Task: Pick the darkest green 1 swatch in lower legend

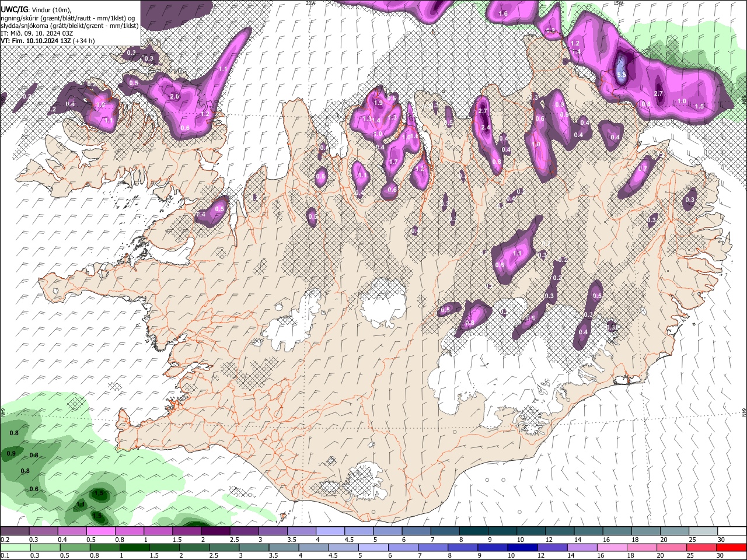Action: point(134,548)
